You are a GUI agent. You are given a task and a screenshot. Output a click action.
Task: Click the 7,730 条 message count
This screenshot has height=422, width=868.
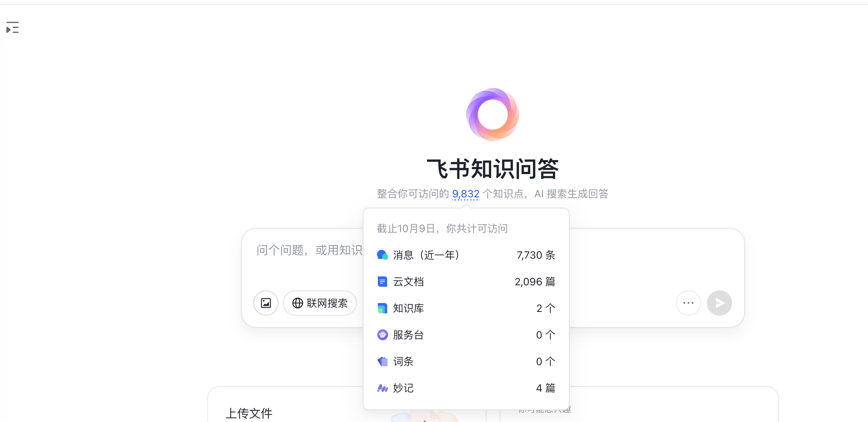point(536,255)
